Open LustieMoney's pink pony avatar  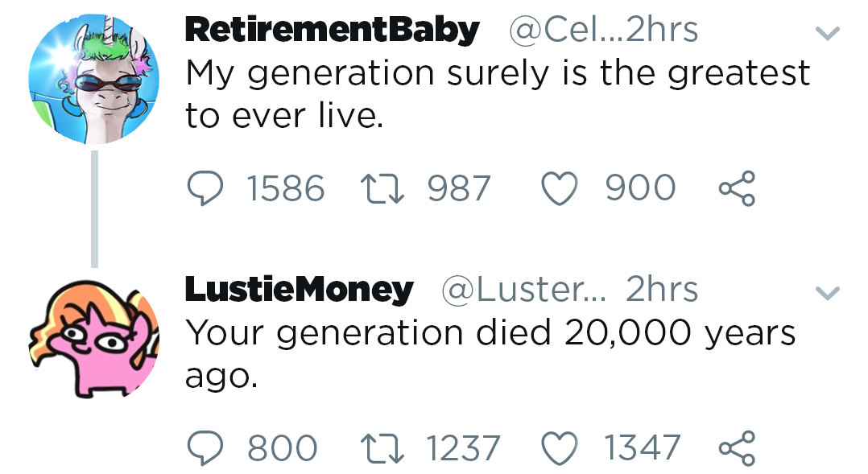click(x=93, y=338)
